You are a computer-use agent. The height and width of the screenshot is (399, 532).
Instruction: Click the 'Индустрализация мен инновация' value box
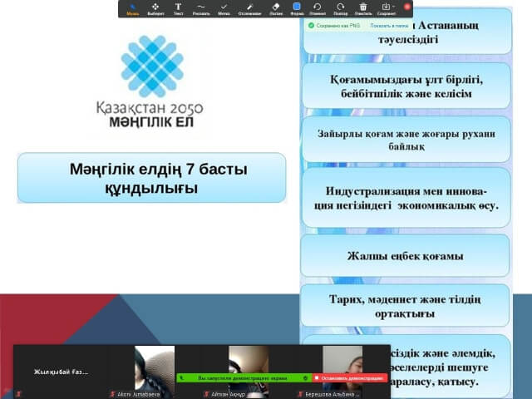tap(406, 198)
